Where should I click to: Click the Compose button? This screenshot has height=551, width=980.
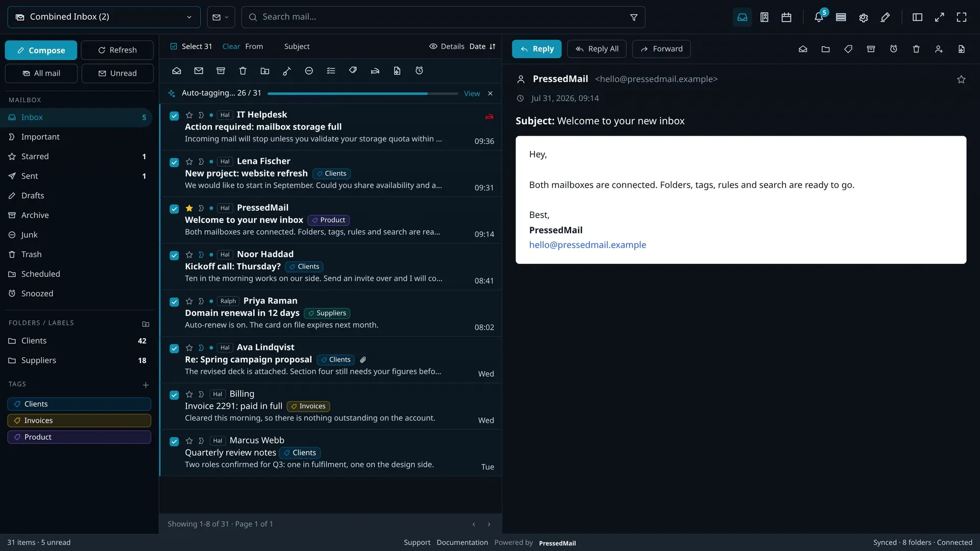point(41,50)
